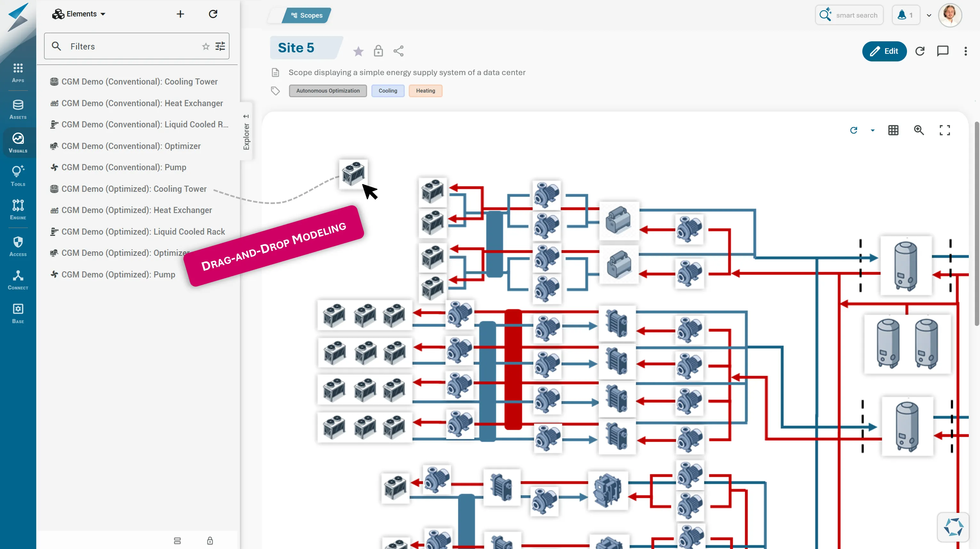Open the diagram refresh options dropdown arrow
Screen dimensions: 980x549
872,130
